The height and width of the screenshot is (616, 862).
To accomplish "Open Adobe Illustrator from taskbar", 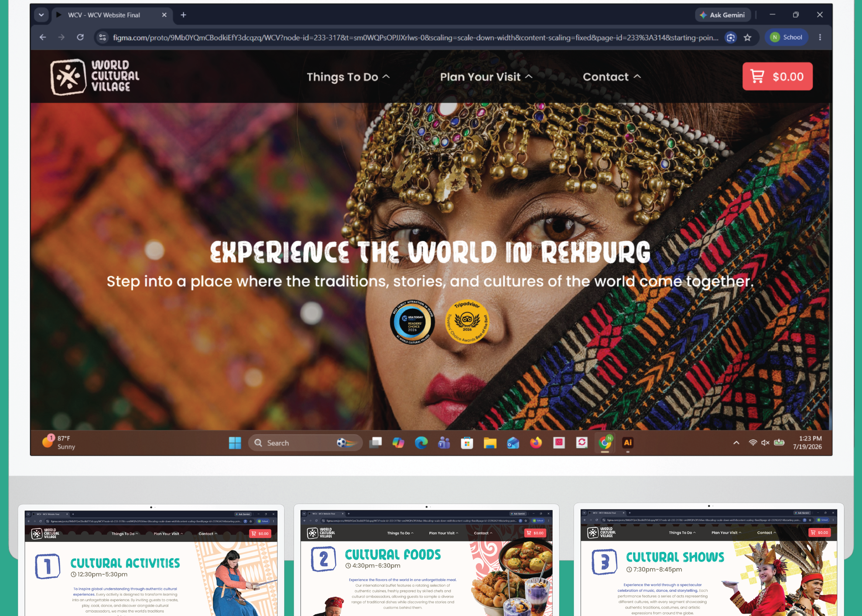I will click(x=628, y=443).
